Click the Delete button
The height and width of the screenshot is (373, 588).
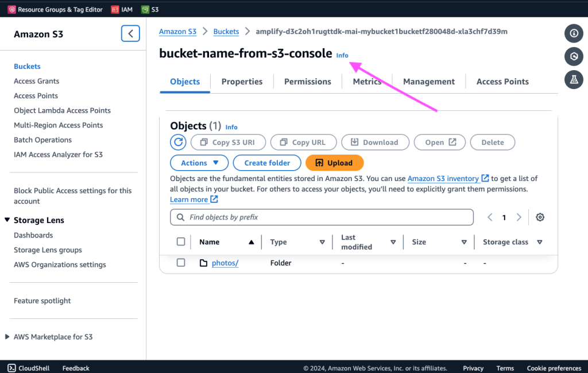click(x=492, y=142)
